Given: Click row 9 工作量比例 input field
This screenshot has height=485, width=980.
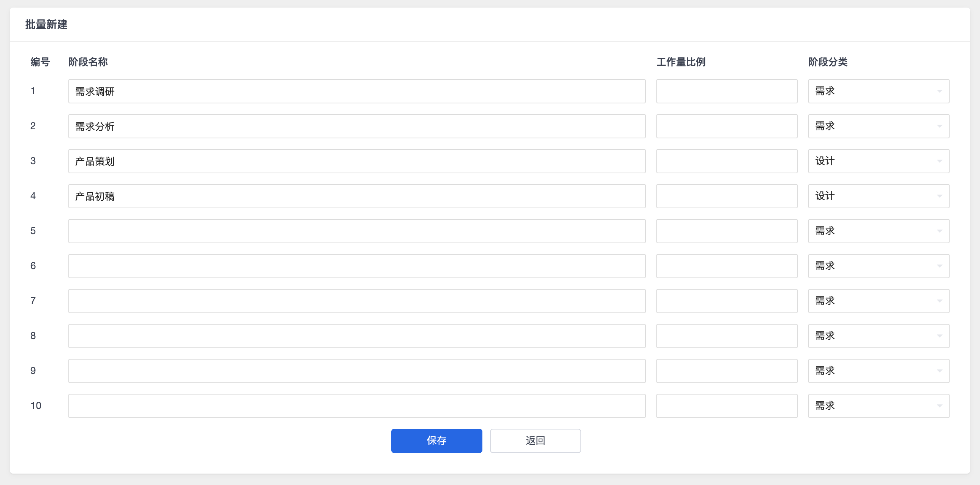Looking at the screenshot, I should pyautogui.click(x=726, y=371).
